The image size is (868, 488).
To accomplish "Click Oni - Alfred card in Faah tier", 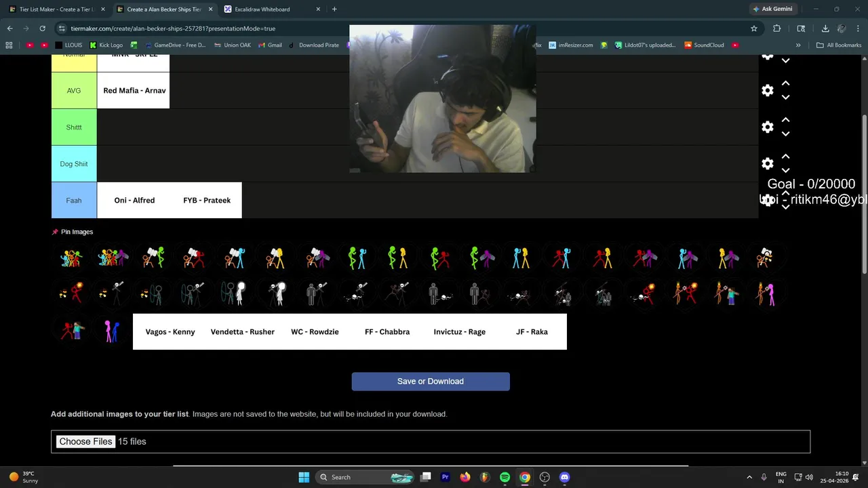I will [x=134, y=201].
